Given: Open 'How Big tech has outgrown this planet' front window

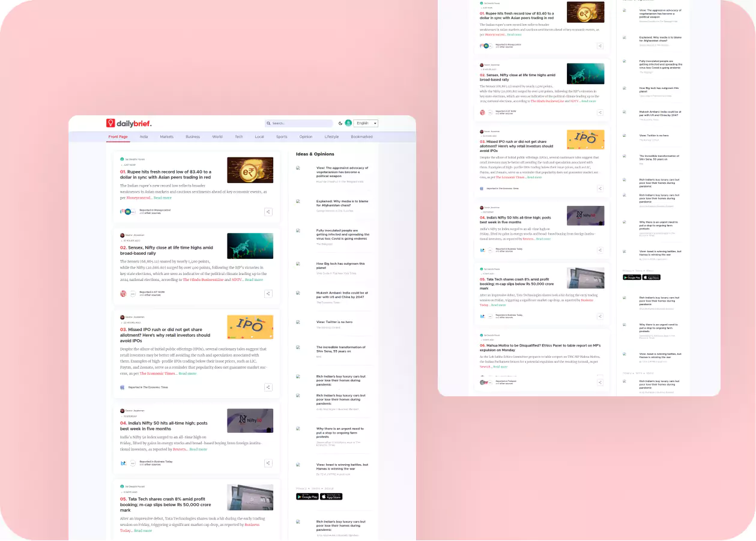Looking at the screenshot, I should pos(340,265).
